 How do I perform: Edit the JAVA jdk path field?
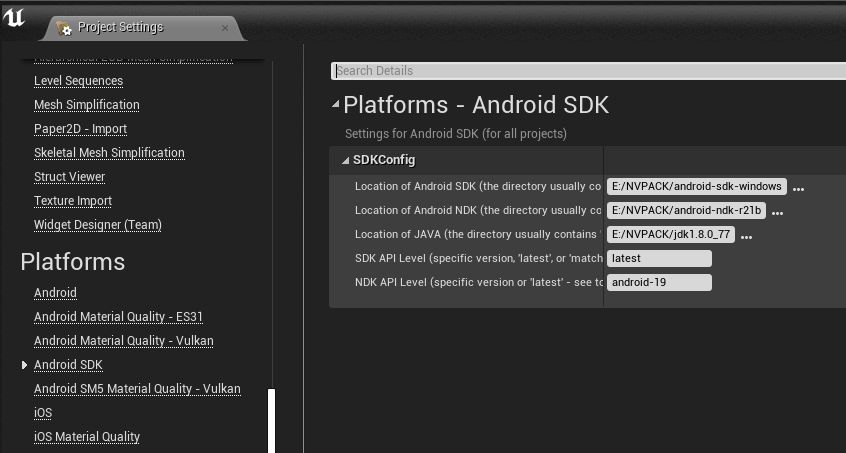point(671,234)
